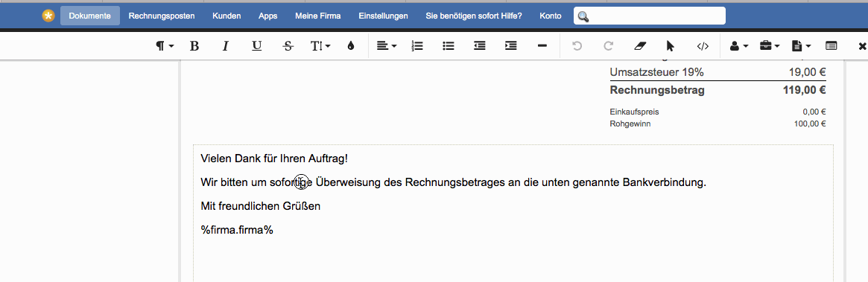
Task: Open the Rechnungsposten menu
Action: pos(162,16)
